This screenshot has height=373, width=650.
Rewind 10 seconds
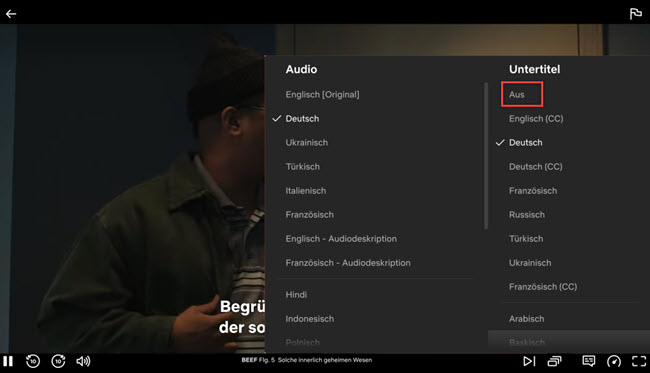tap(33, 361)
